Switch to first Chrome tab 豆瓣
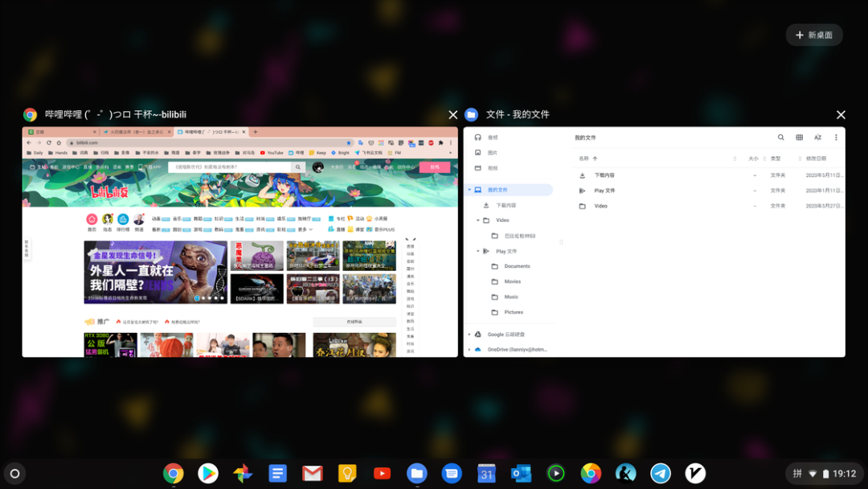868x489 pixels. [62, 132]
